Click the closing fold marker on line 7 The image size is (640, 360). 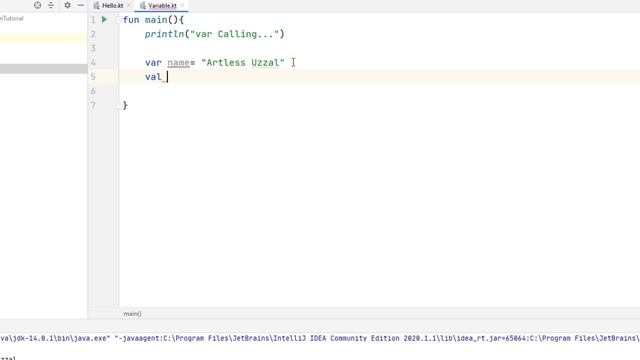coord(118,106)
